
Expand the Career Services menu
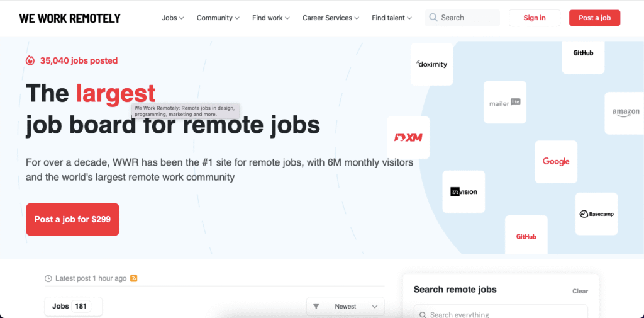[x=331, y=18]
